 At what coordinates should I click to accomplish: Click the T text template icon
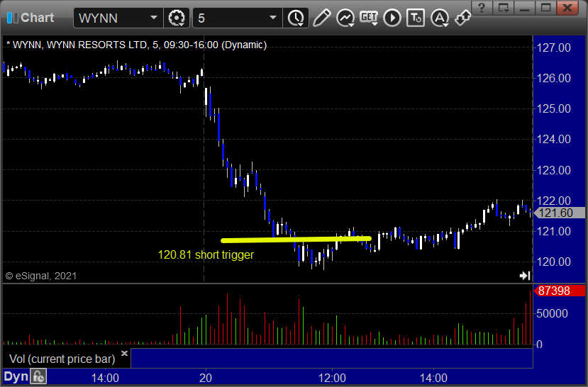point(416,18)
